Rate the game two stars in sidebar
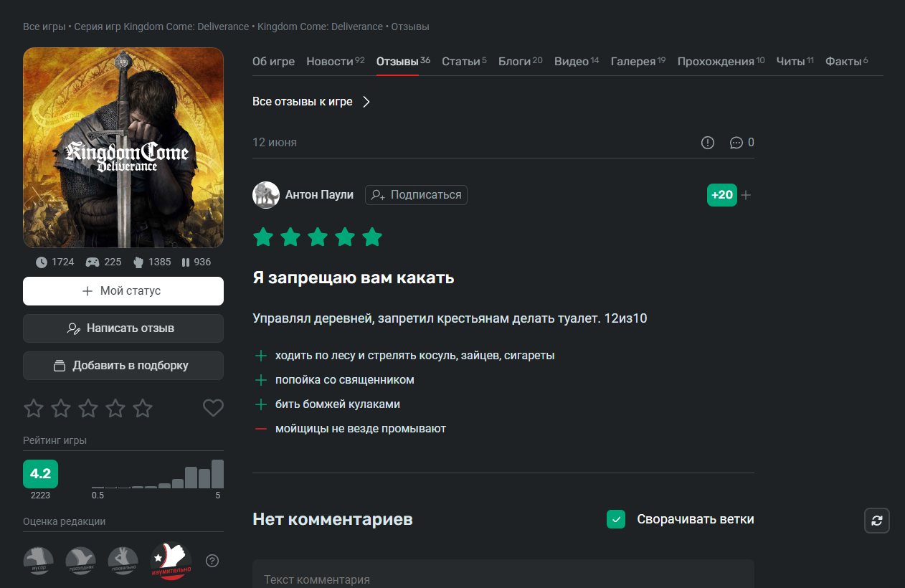The height and width of the screenshot is (588, 905). point(61,409)
